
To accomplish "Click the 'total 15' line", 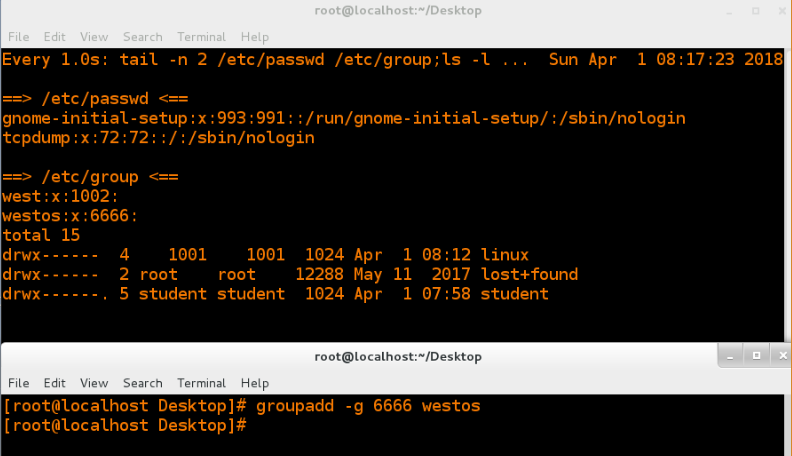I will tap(41, 235).
